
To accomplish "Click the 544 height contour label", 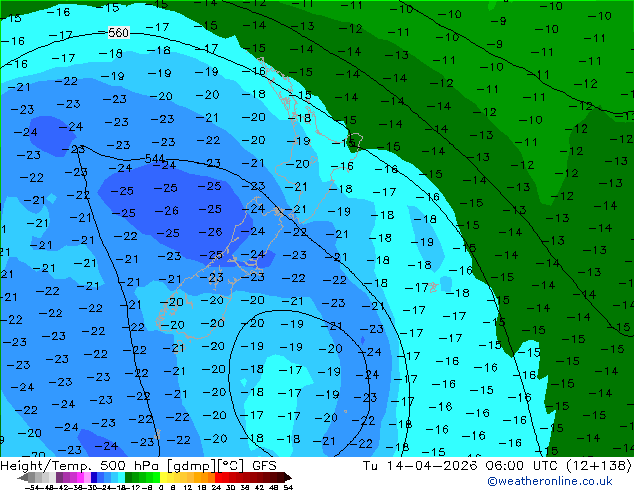I will (x=154, y=158).
